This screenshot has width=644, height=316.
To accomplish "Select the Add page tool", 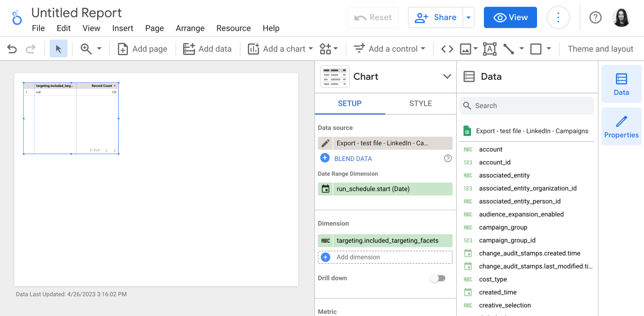I will (142, 49).
